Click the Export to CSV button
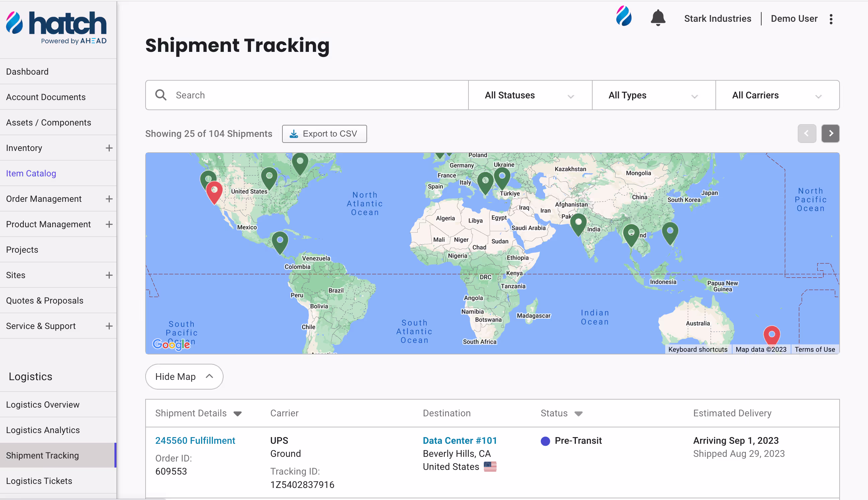This screenshot has width=868, height=500. point(324,134)
